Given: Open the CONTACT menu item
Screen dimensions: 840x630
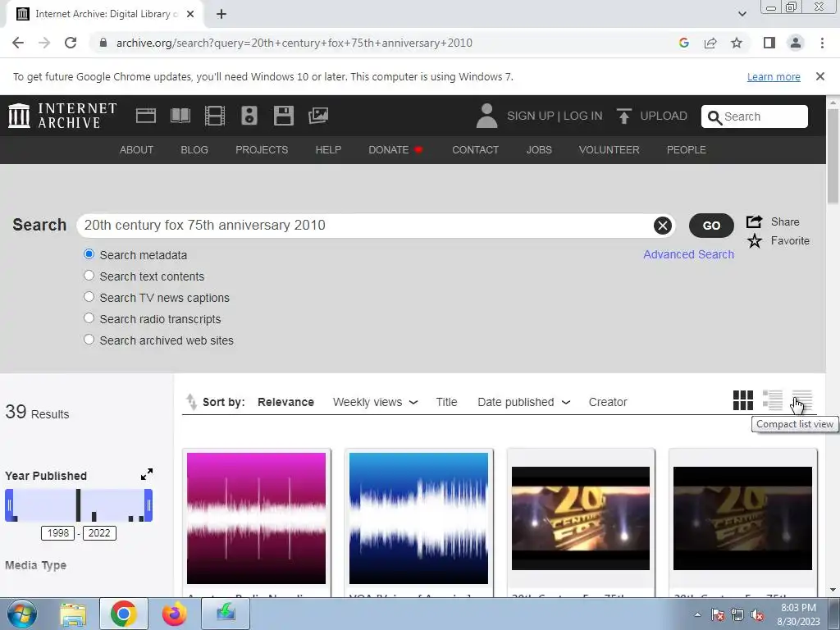Looking at the screenshot, I should 475,150.
